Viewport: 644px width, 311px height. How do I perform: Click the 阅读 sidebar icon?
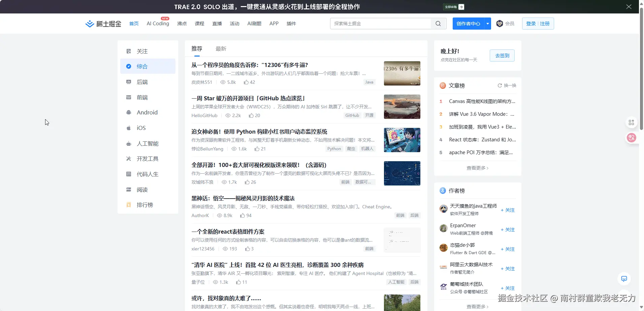coord(129,189)
